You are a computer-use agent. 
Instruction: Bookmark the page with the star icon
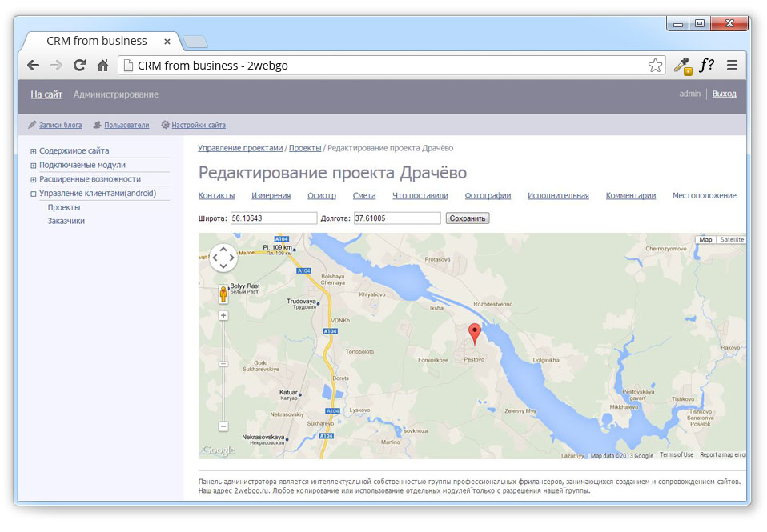tap(655, 65)
